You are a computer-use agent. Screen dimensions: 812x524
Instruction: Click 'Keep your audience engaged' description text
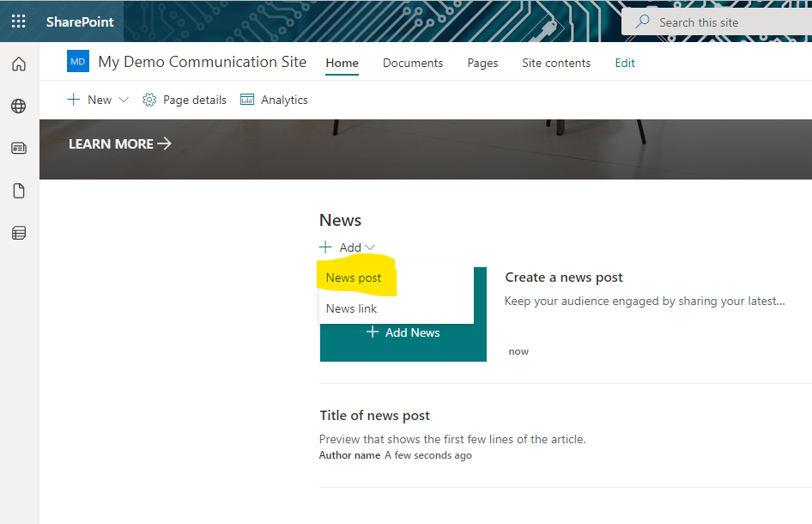(645, 302)
